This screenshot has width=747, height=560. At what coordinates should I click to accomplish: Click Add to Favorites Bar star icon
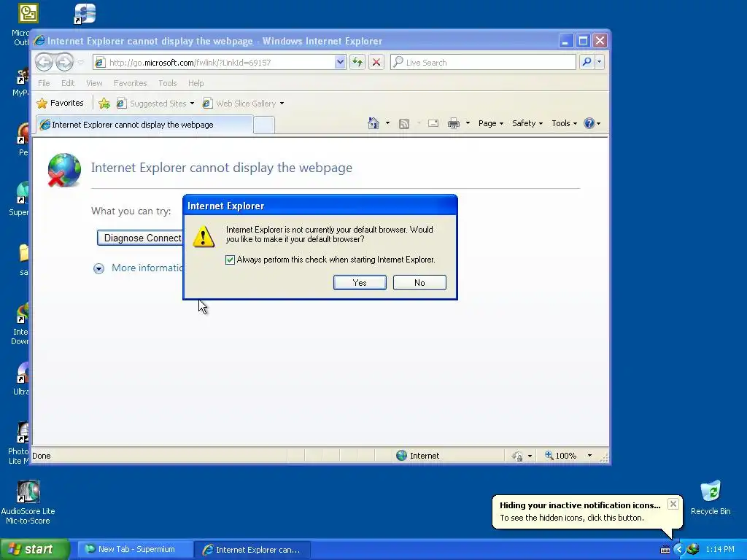(104, 104)
